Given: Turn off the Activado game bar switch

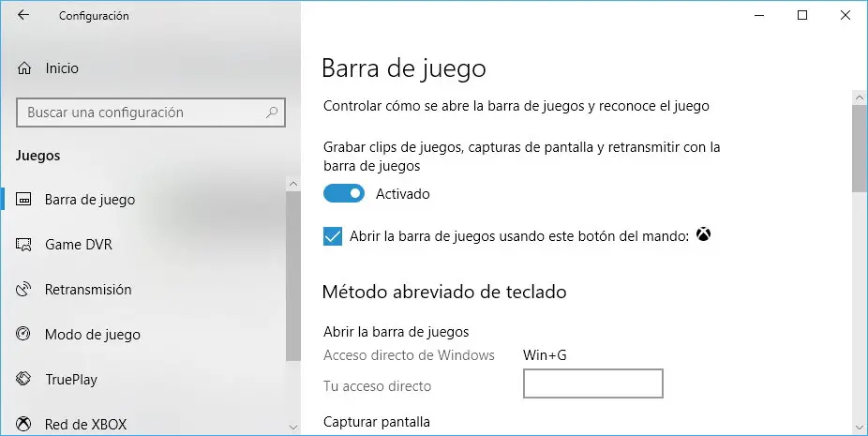Looking at the screenshot, I should (344, 194).
